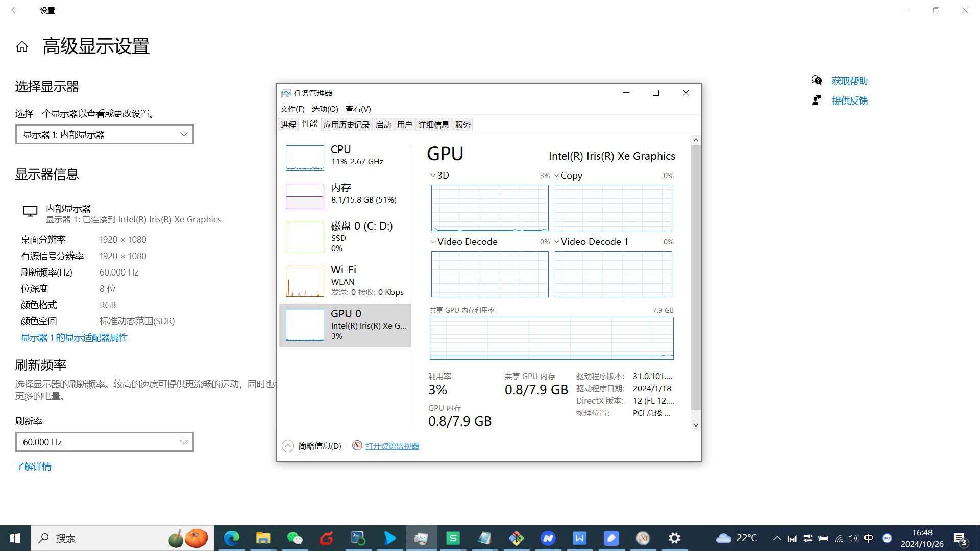Click the volume icon in system tray
Image resolution: width=980 pixels, height=551 pixels.
(x=853, y=538)
